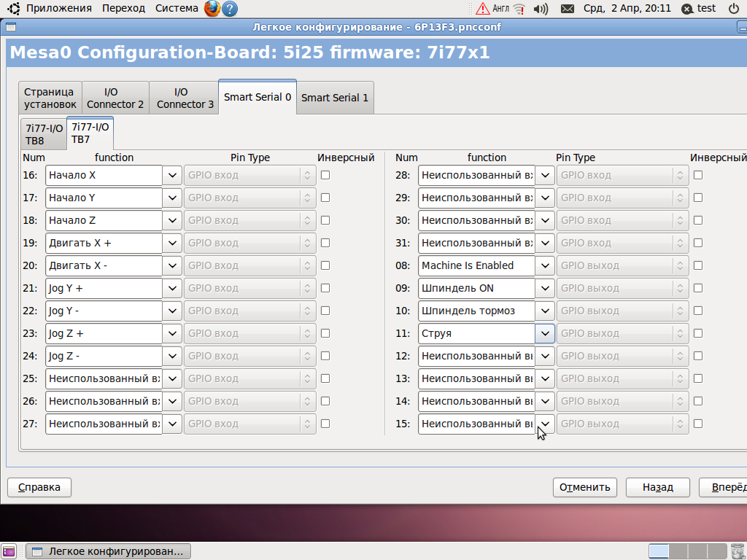Open the sound volume indicator

541,9
